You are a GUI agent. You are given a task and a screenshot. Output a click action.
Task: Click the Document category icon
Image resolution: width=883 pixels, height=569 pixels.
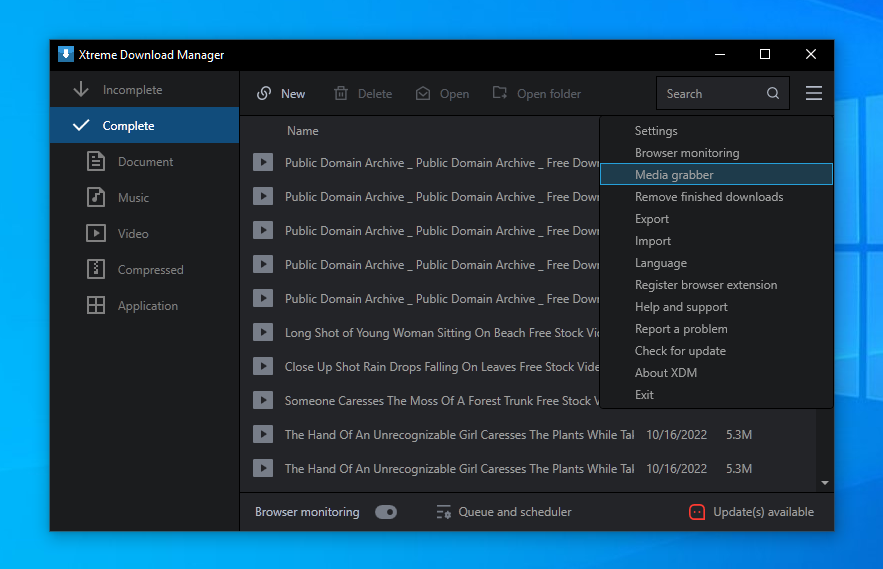(96, 161)
